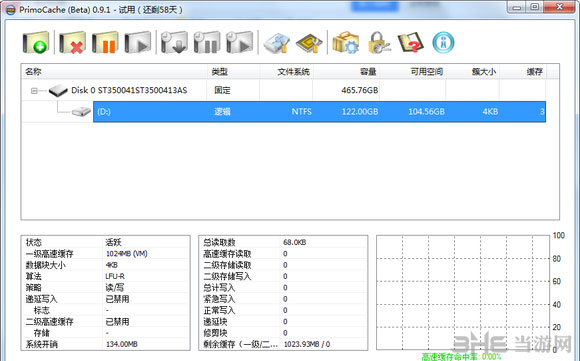
Task: Click the 104.56GB free space cell
Action: point(426,112)
